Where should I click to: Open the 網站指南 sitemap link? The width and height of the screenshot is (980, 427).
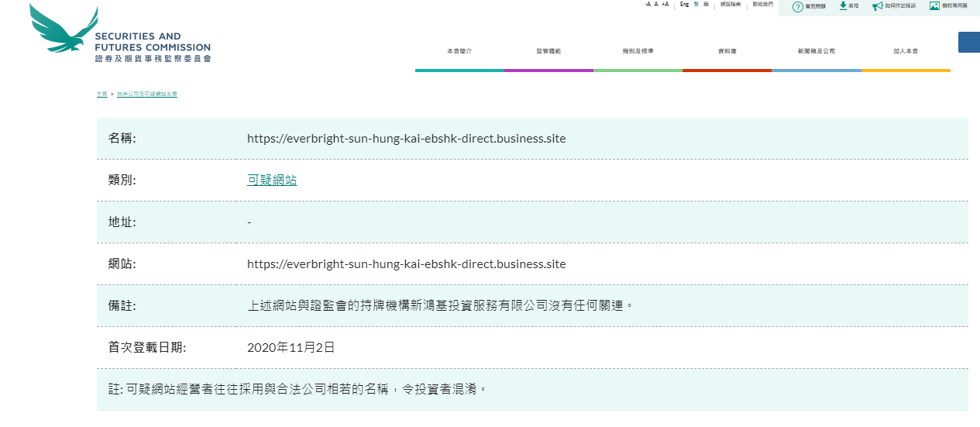730,5
